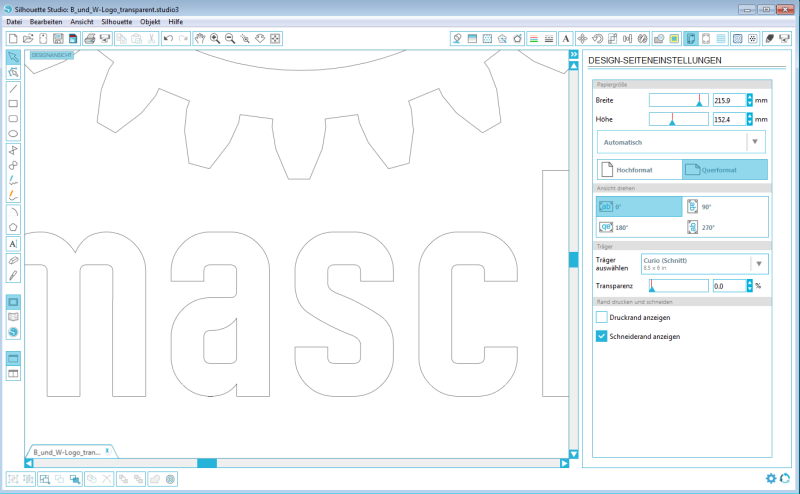This screenshot has width=800, height=494.
Task: Open the preferences gear icon
Action: [x=771, y=478]
